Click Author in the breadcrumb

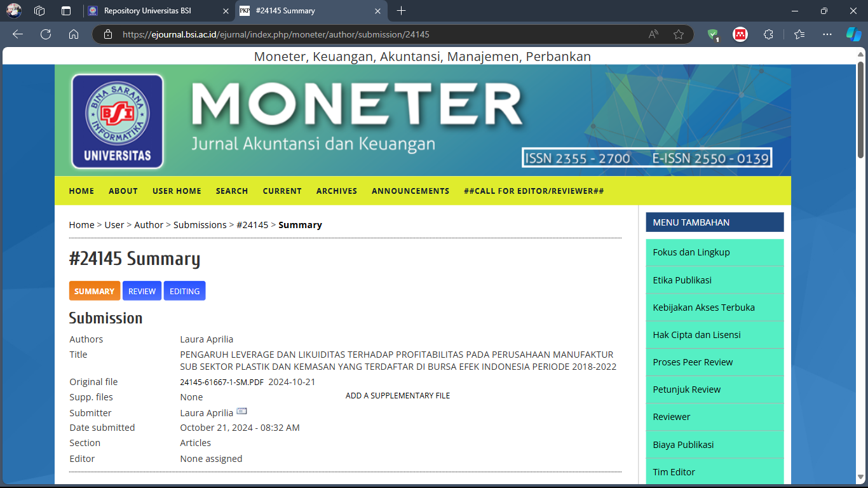click(149, 225)
